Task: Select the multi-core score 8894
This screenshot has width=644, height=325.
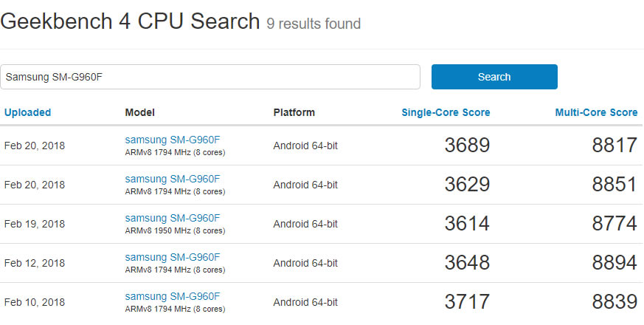Action: tap(614, 263)
